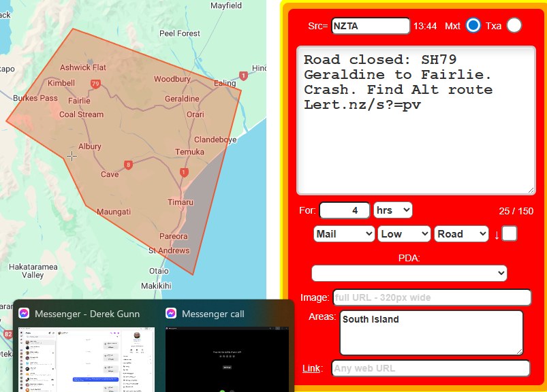Screen dimensions: 547x392
Task: Click the Mayfield map label
Action: click(226, 5)
